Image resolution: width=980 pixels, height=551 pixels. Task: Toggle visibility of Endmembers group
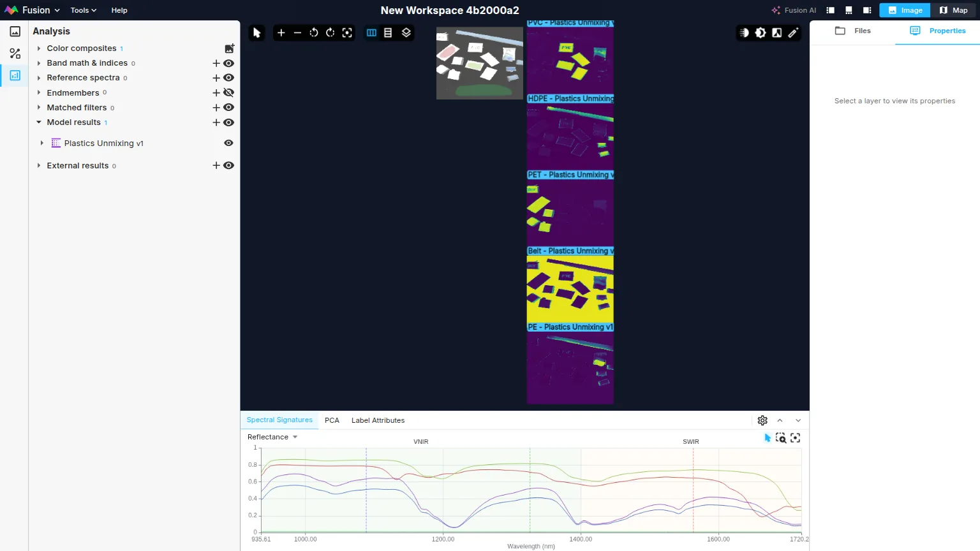coord(228,93)
